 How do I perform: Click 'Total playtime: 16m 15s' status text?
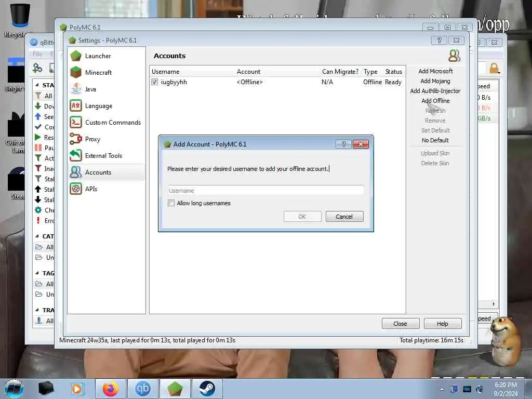431,340
